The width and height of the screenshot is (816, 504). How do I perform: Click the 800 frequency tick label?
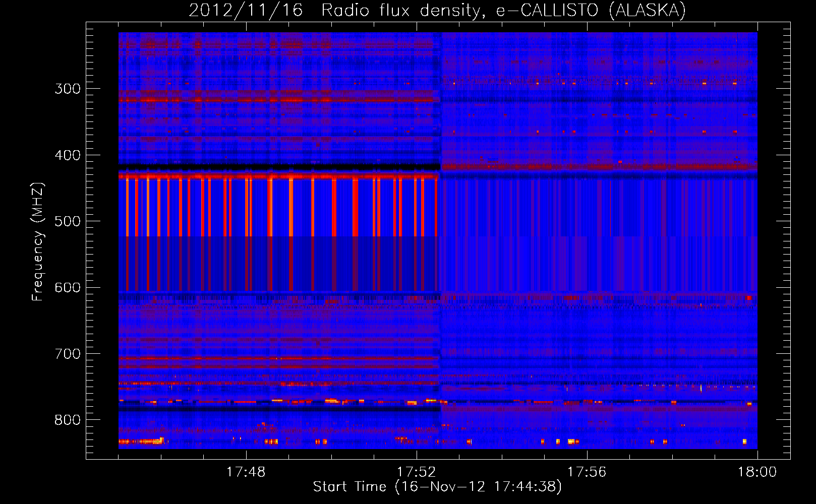(68, 420)
